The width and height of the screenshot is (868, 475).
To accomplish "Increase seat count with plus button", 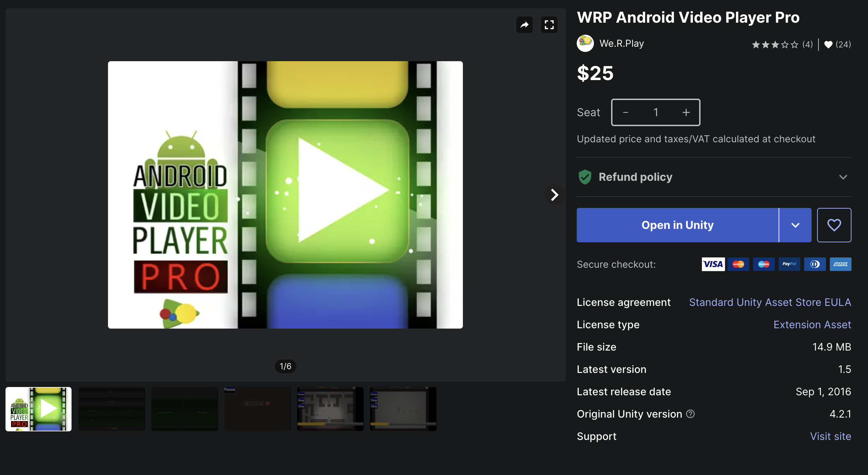I will pyautogui.click(x=686, y=112).
